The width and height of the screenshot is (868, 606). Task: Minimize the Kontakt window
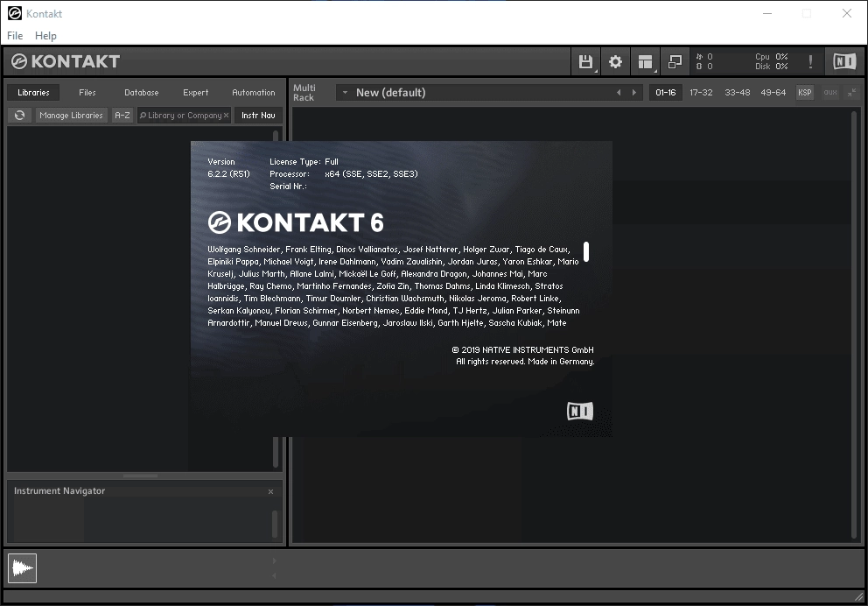click(767, 13)
